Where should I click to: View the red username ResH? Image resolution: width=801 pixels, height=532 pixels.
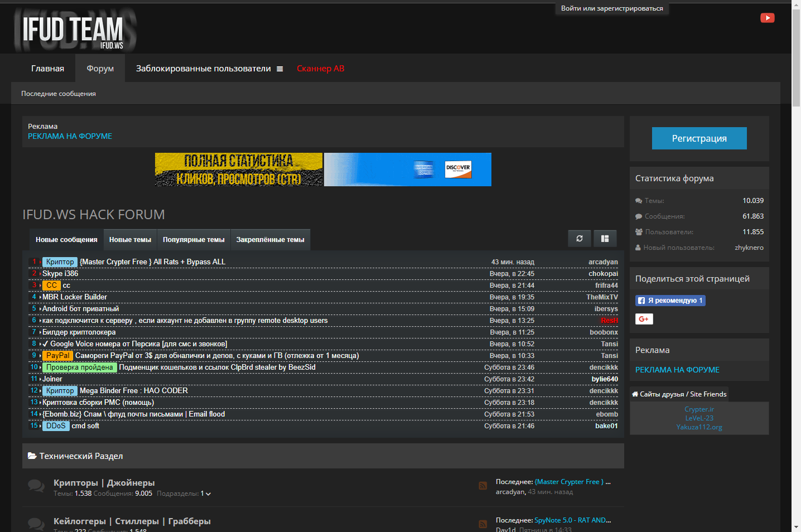pos(609,321)
